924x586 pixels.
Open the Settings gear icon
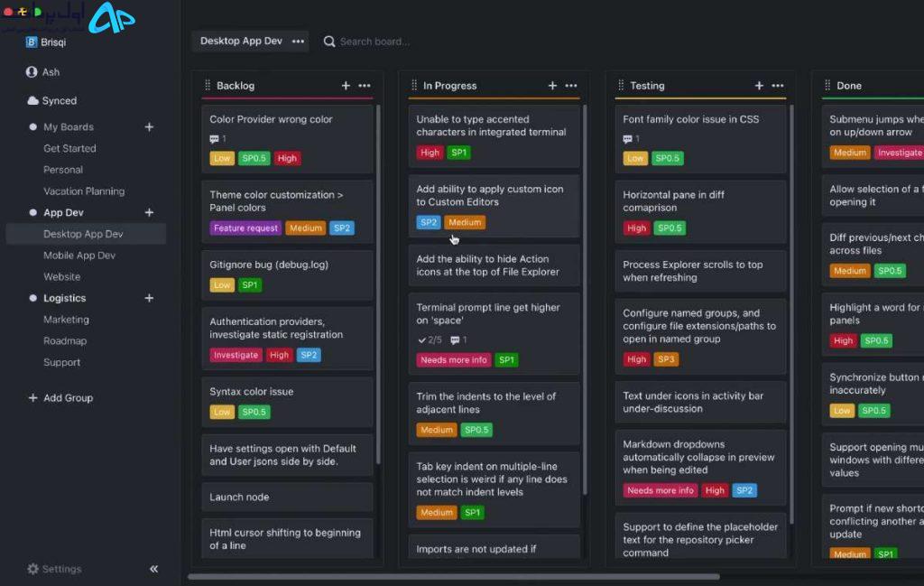33,569
